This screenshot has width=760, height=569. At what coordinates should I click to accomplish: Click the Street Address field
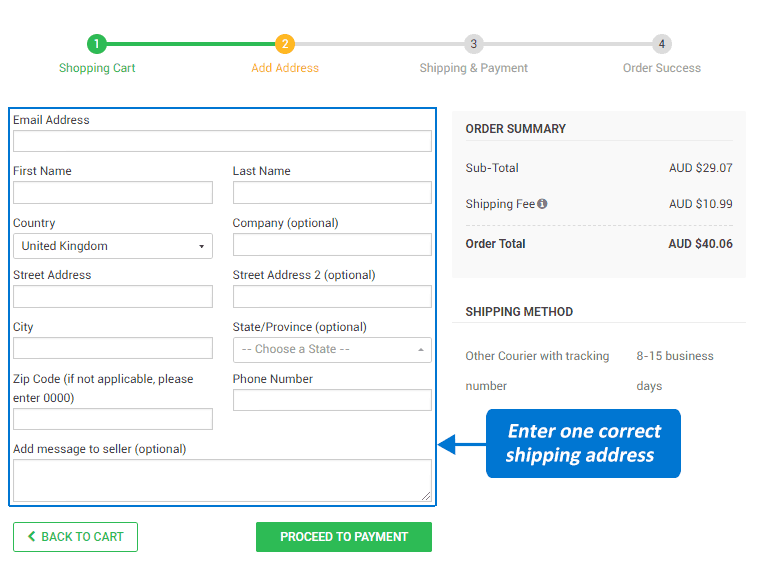(113, 297)
